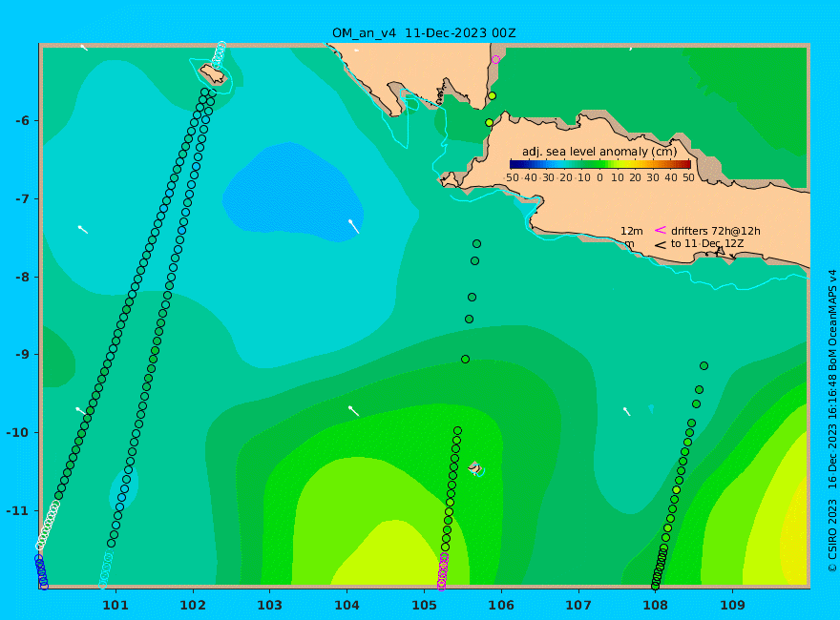Click longitude axis label 104

point(346,605)
